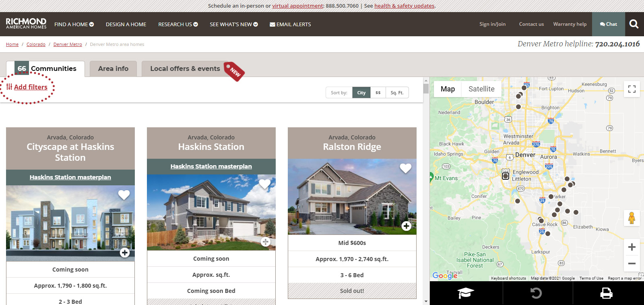
Task: Open masterplan link under Cityscape at Haskins Station
Action: (x=70, y=177)
